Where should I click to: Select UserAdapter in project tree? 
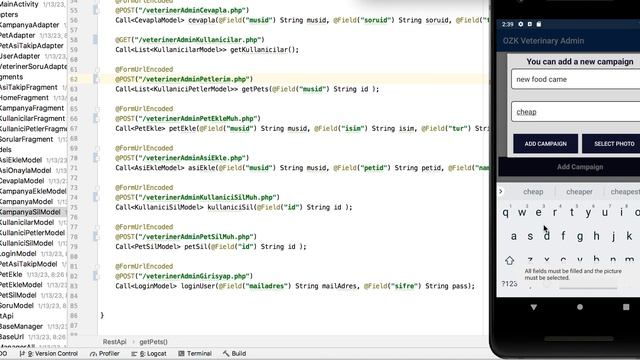20,56
